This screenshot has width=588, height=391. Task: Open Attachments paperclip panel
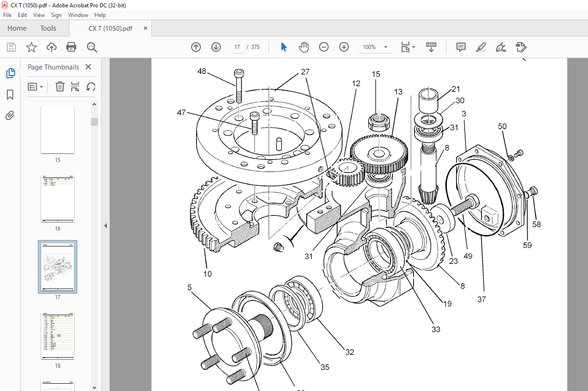tap(10, 115)
